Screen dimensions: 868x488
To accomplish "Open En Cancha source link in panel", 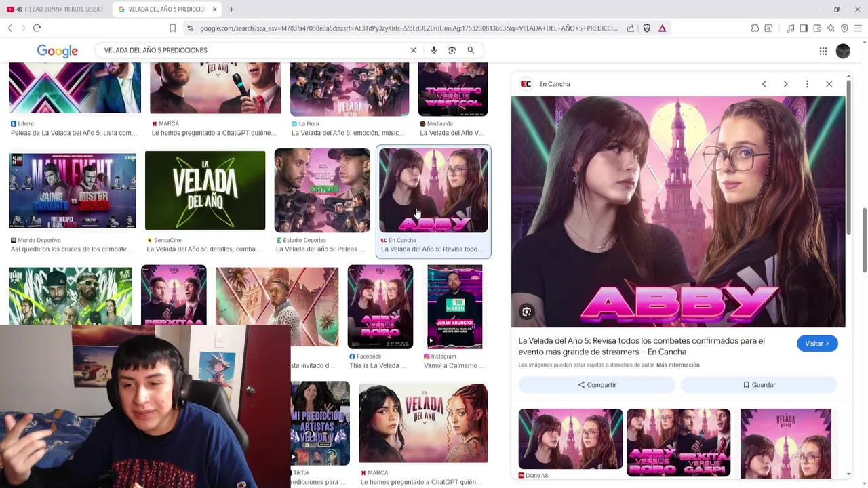I will tap(545, 84).
